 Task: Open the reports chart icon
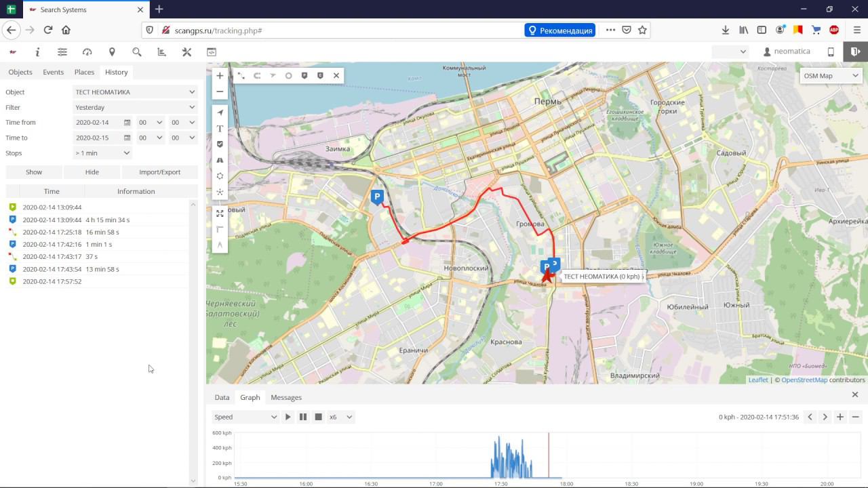161,52
